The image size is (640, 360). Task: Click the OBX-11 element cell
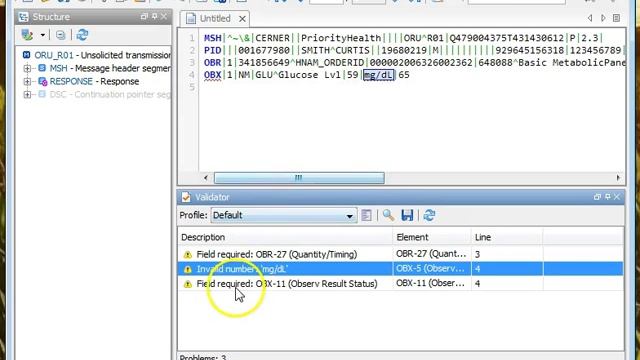pos(432,283)
